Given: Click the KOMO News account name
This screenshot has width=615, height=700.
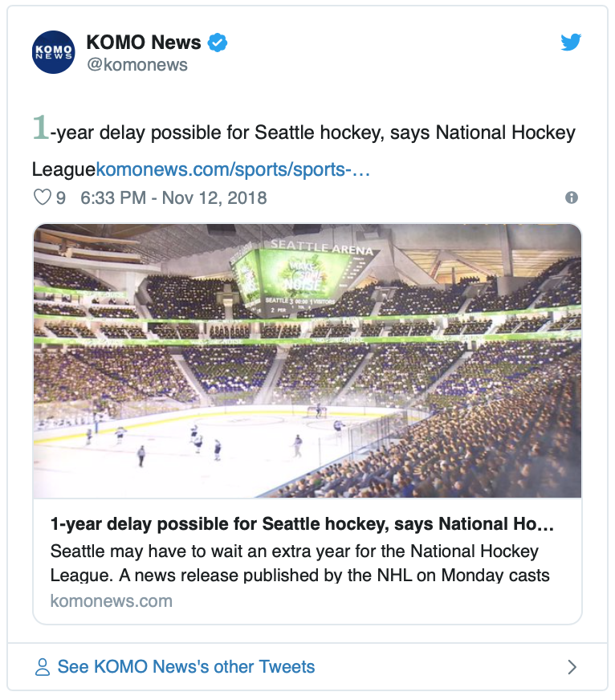Looking at the screenshot, I should click(144, 43).
